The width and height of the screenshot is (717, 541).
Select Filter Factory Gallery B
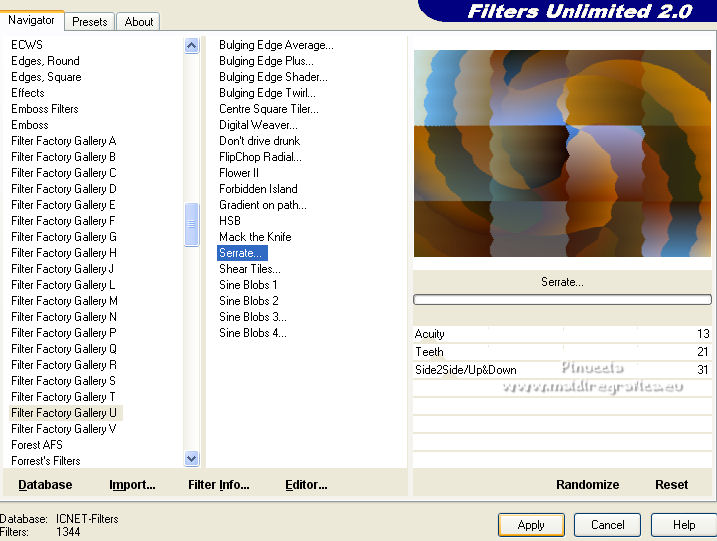tap(64, 157)
